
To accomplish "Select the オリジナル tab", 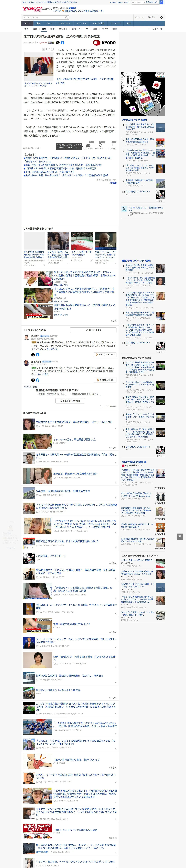I will point(81,24).
